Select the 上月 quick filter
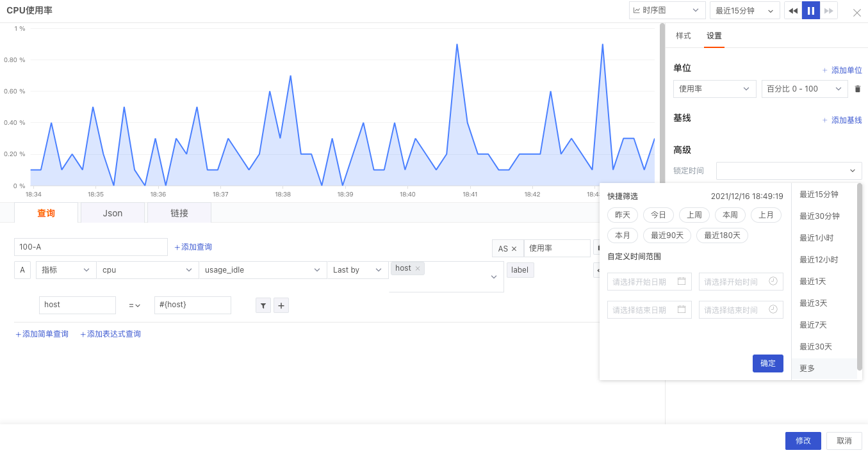The height and width of the screenshot is (455, 868). click(x=766, y=215)
